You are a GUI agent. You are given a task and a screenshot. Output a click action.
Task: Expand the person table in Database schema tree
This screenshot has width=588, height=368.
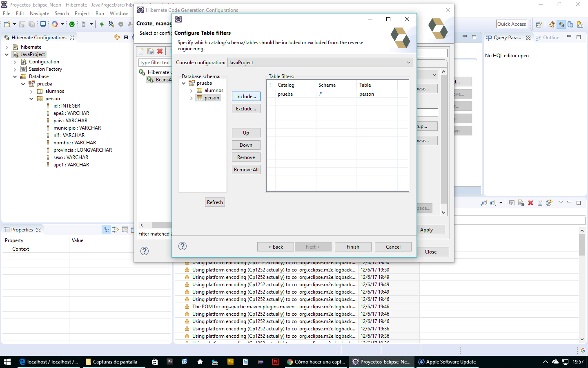click(191, 98)
